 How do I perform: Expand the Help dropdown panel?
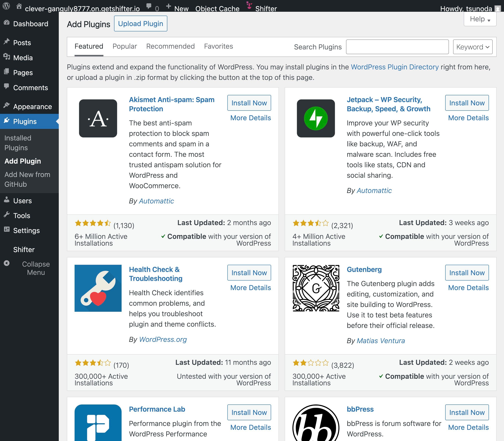tap(480, 19)
